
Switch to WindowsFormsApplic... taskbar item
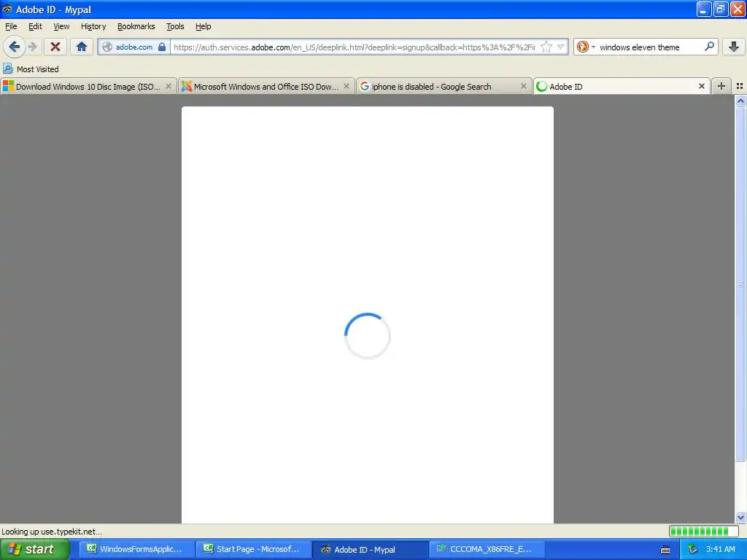(138, 549)
